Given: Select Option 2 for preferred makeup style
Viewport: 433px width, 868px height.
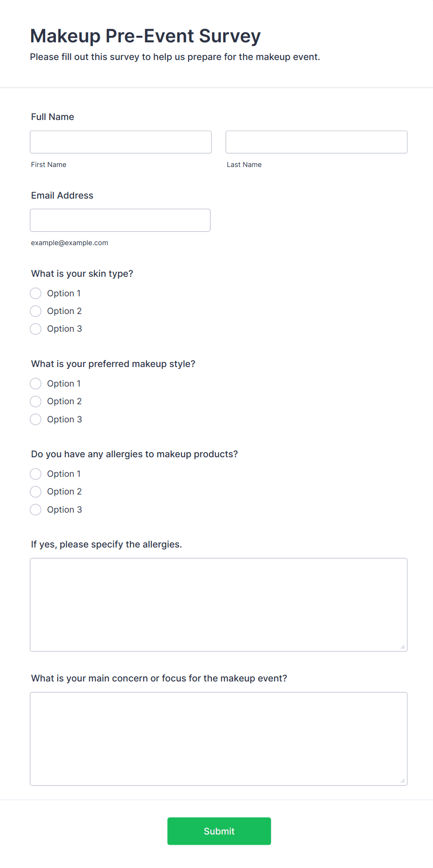Looking at the screenshot, I should point(35,401).
